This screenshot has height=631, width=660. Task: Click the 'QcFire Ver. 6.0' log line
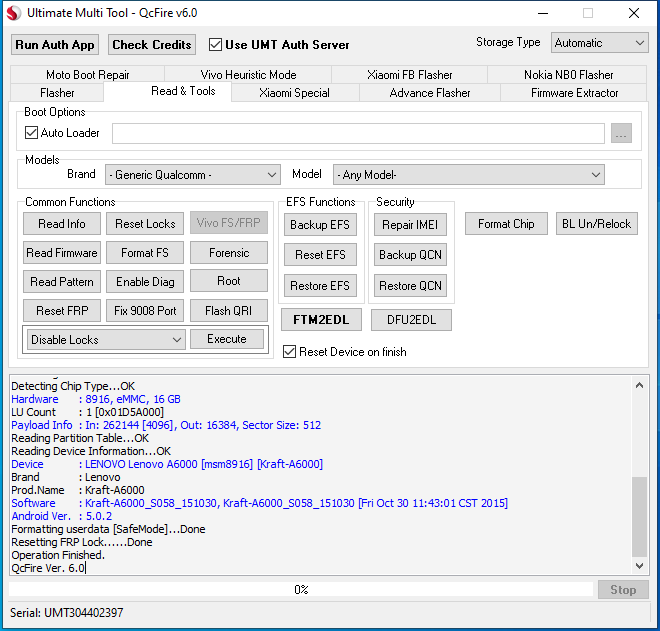[x=48, y=568]
